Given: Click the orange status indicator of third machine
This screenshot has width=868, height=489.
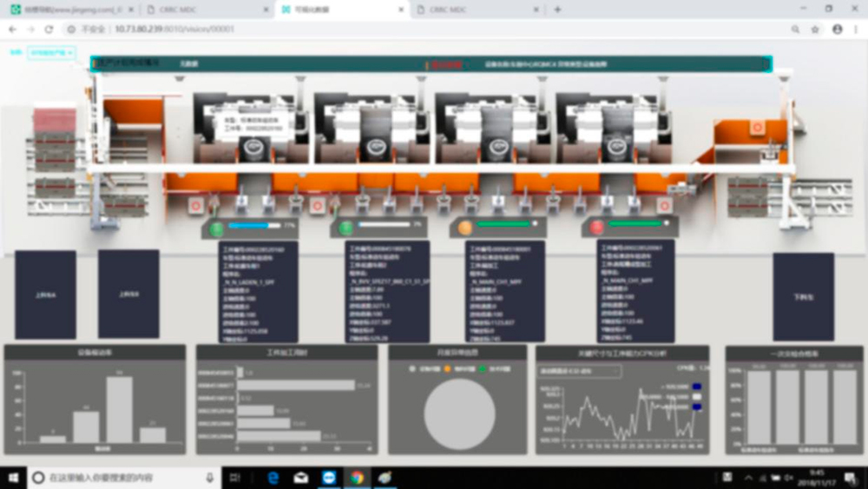Looking at the screenshot, I should (465, 228).
